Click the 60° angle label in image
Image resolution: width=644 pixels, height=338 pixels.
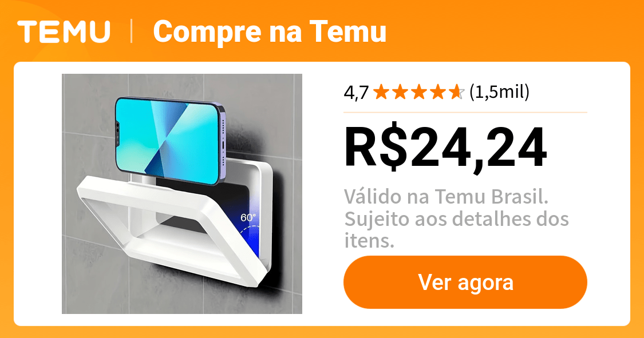click(248, 217)
